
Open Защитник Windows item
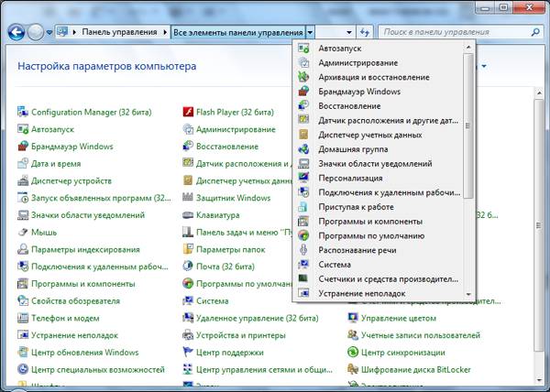(233, 198)
